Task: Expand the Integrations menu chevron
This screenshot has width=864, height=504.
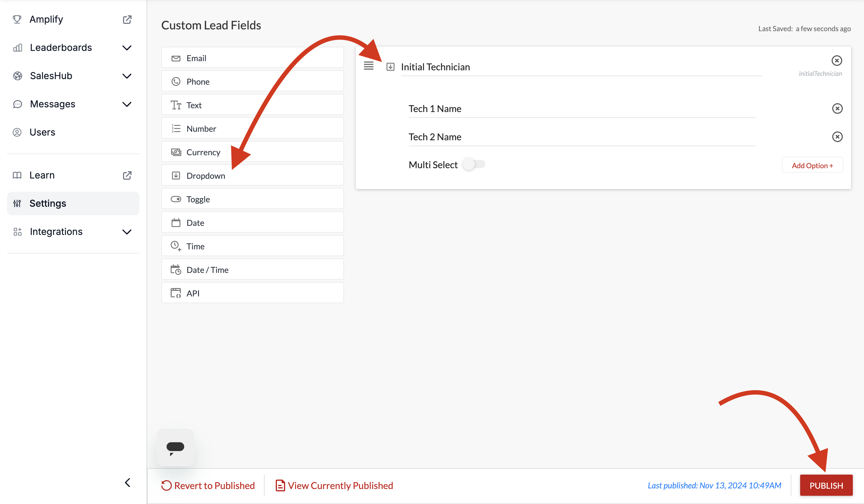Action: [x=127, y=232]
